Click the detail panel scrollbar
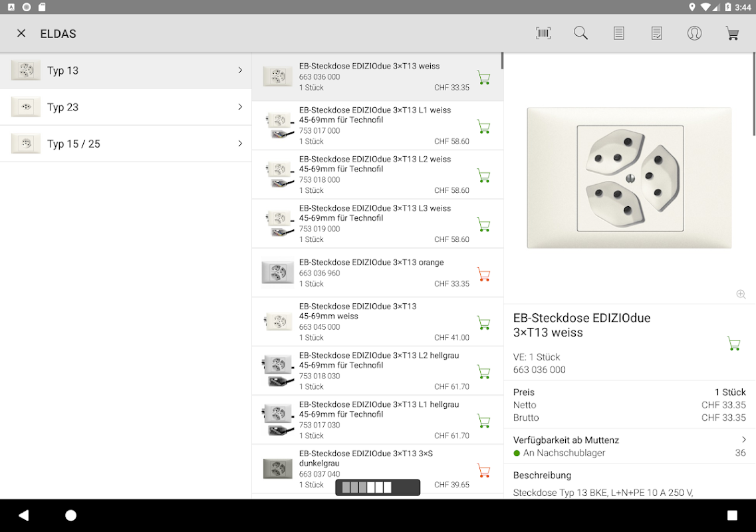 pyautogui.click(x=754, y=94)
